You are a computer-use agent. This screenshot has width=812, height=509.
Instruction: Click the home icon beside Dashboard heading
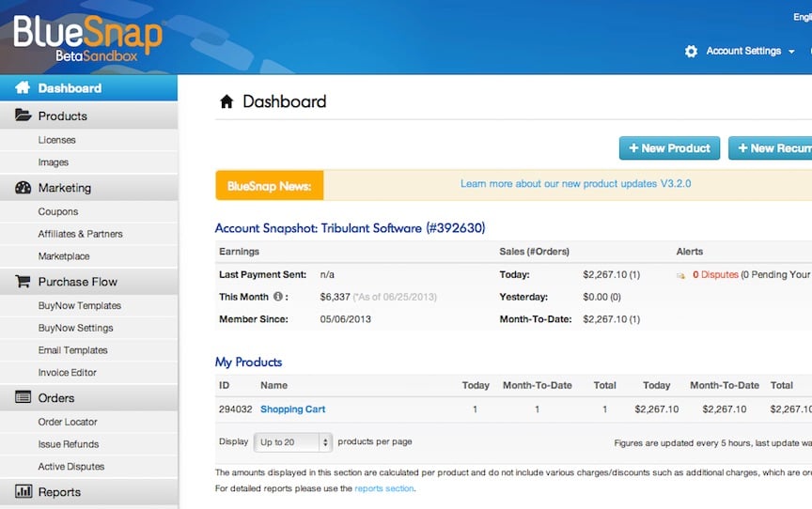226,101
